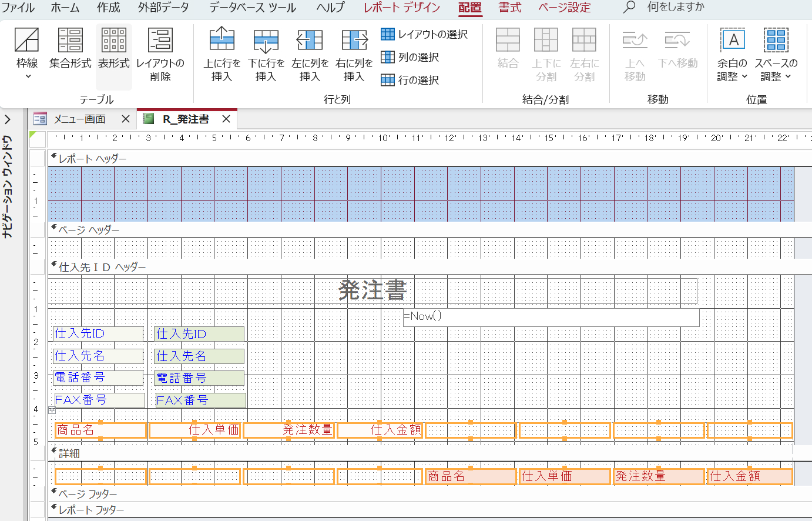Switch to the 外部データ ribbon tab
The height and width of the screenshot is (521, 812).
pyautogui.click(x=164, y=8)
